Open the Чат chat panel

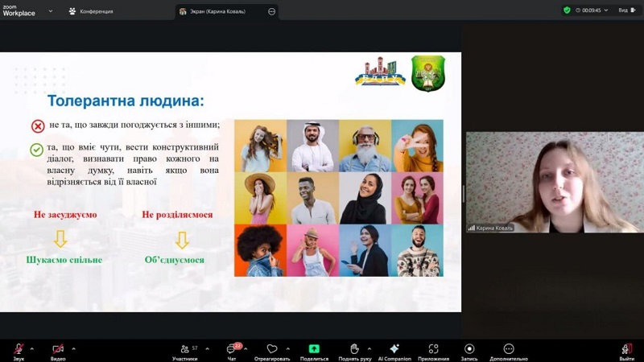[x=232, y=350]
